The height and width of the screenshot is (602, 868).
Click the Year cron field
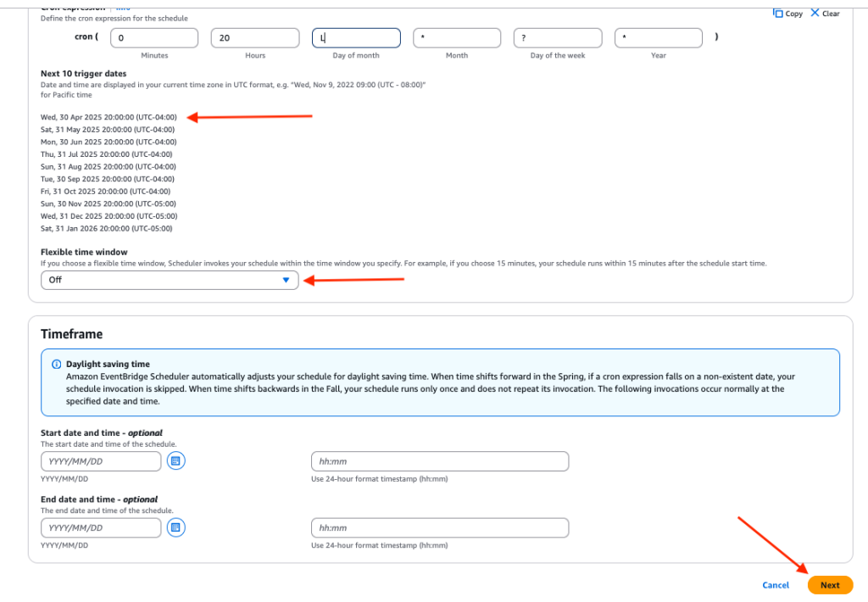pos(658,37)
